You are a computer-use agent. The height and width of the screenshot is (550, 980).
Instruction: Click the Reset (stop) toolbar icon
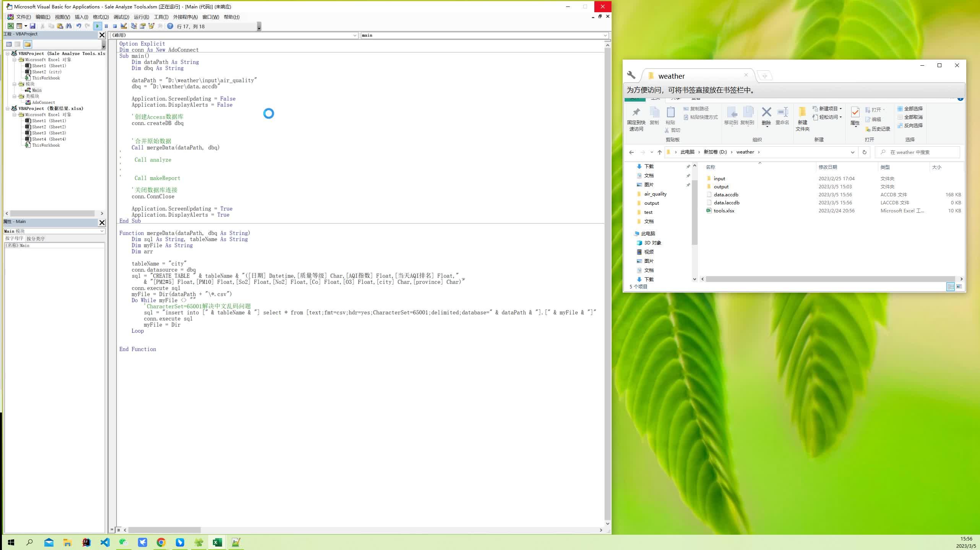click(x=115, y=26)
